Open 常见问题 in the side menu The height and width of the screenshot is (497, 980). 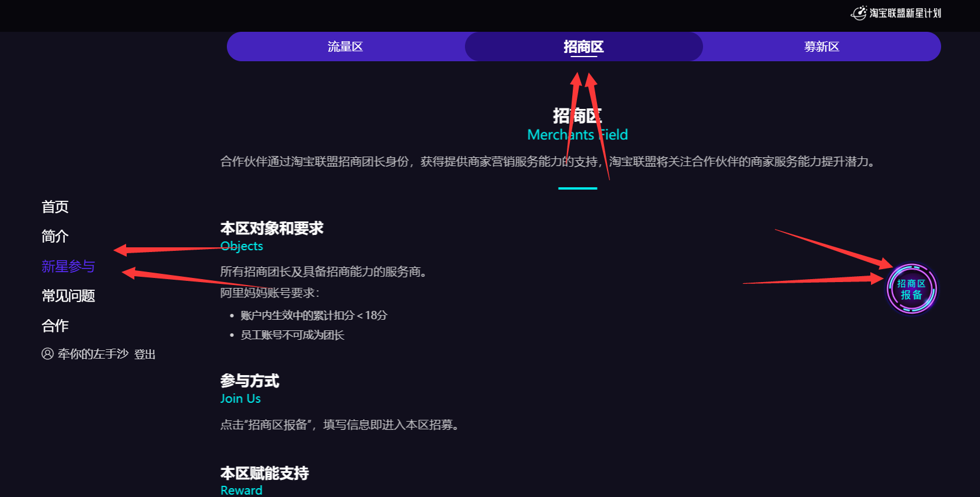(x=68, y=296)
